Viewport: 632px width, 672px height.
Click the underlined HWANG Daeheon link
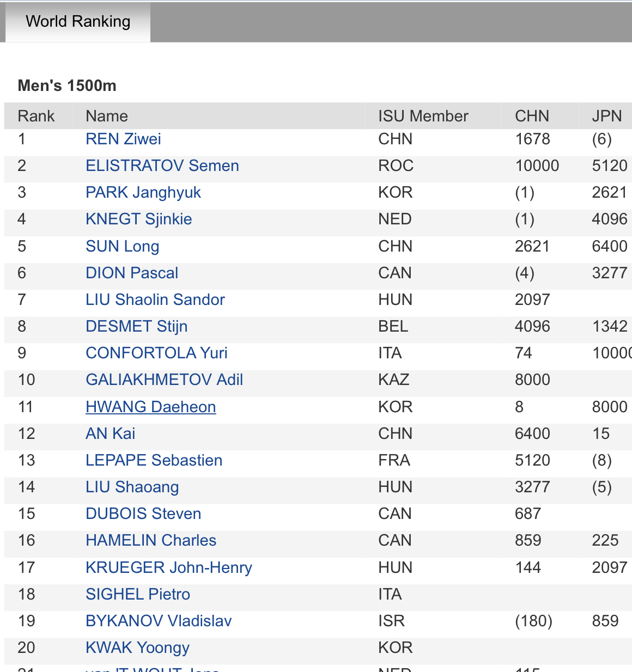(x=150, y=407)
